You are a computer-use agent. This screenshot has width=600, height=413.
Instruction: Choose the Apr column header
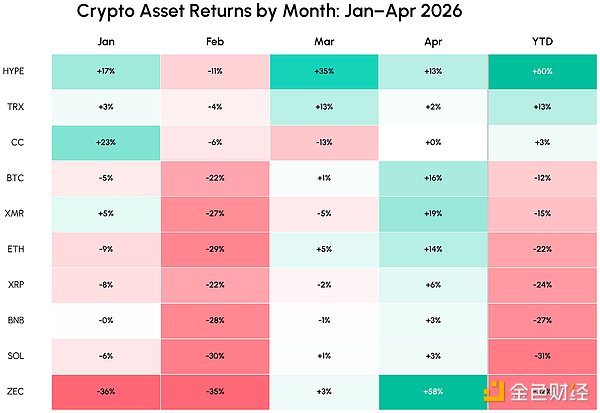(x=433, y=43)
